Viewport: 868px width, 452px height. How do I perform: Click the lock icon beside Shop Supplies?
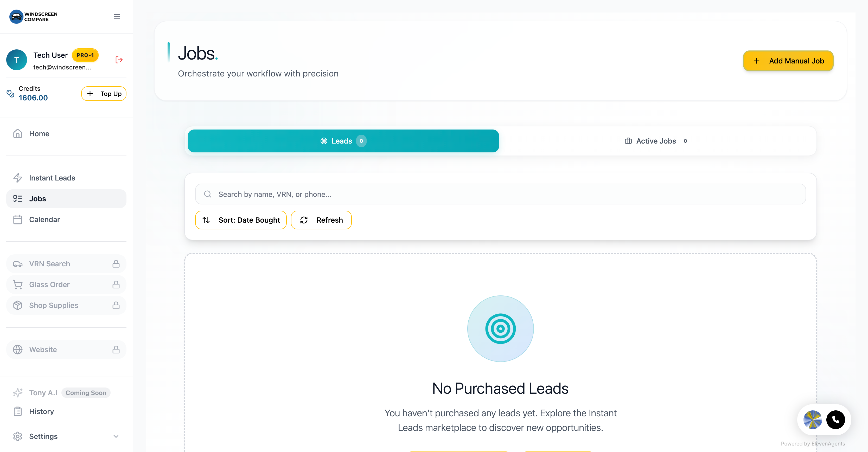(x=116, y=306)
